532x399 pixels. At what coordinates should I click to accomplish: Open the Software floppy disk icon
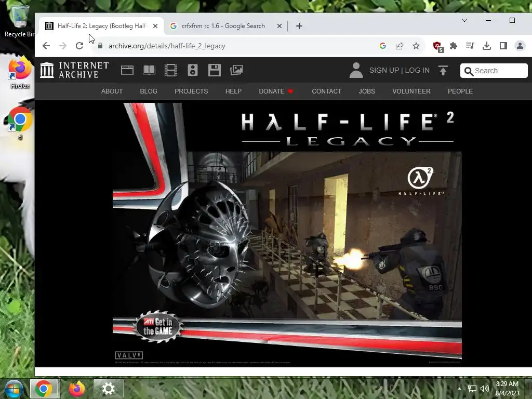(215, 70)
